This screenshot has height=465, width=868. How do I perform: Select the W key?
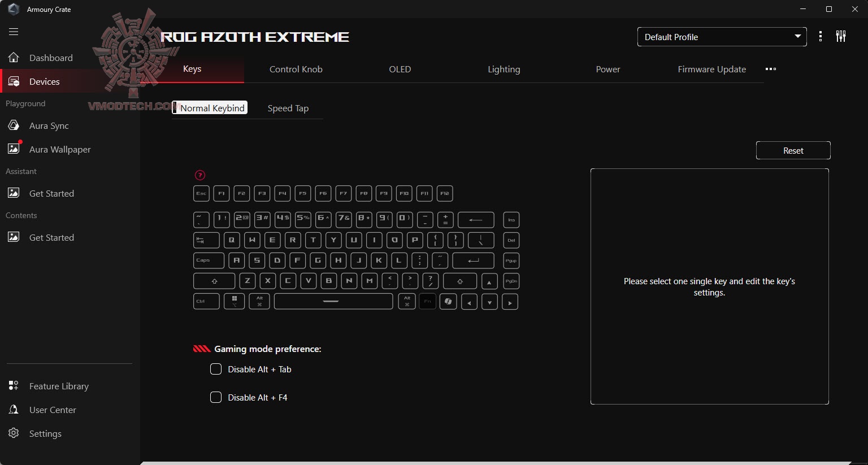tap(252, 240)
